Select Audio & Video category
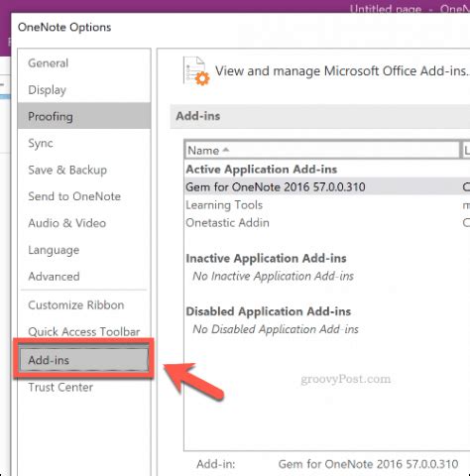This screenshot has height=476, width=470. pyautogui.click(x=84, y=223)
